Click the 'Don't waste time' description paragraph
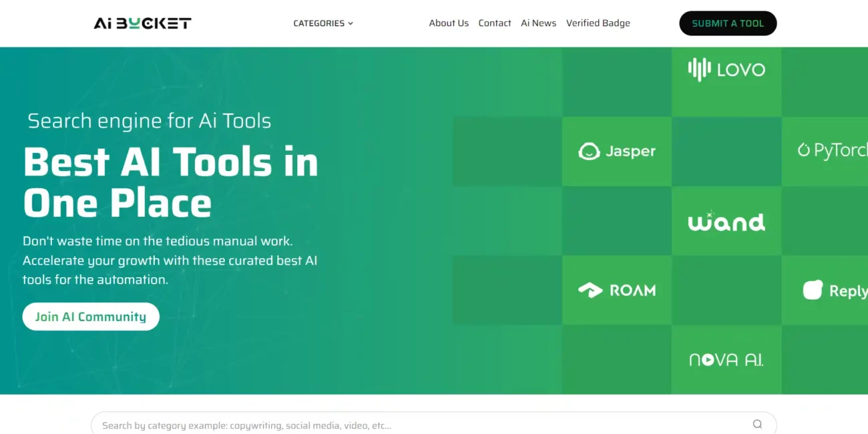Viewport: 868px width, 434px height. tap(170, 260)
